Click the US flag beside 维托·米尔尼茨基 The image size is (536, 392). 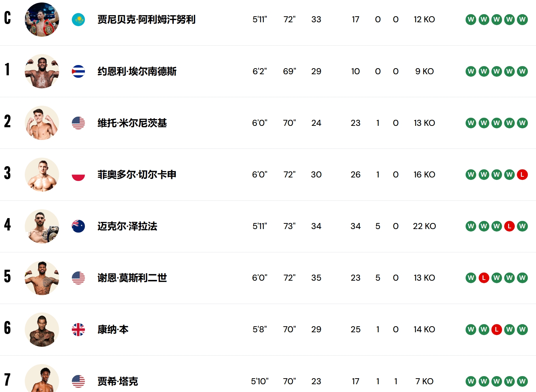click(x=78, y=123)
